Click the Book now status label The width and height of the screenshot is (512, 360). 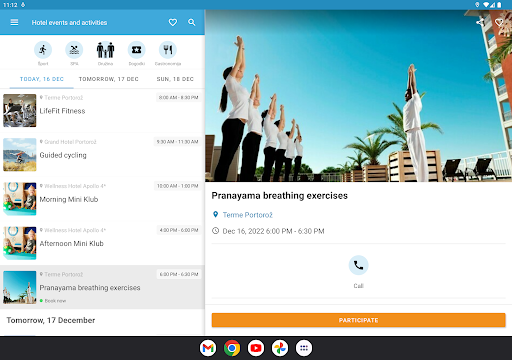[55, 301]
